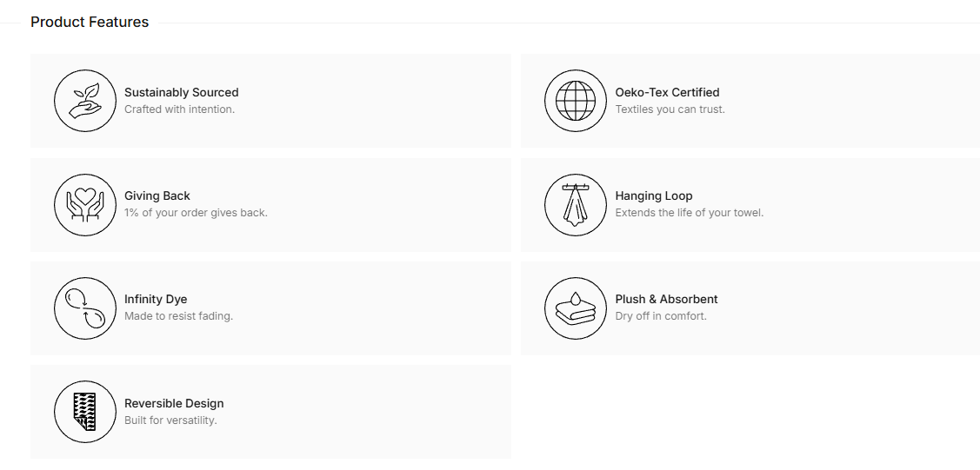Select the Hanging Loop feature title

654,196
